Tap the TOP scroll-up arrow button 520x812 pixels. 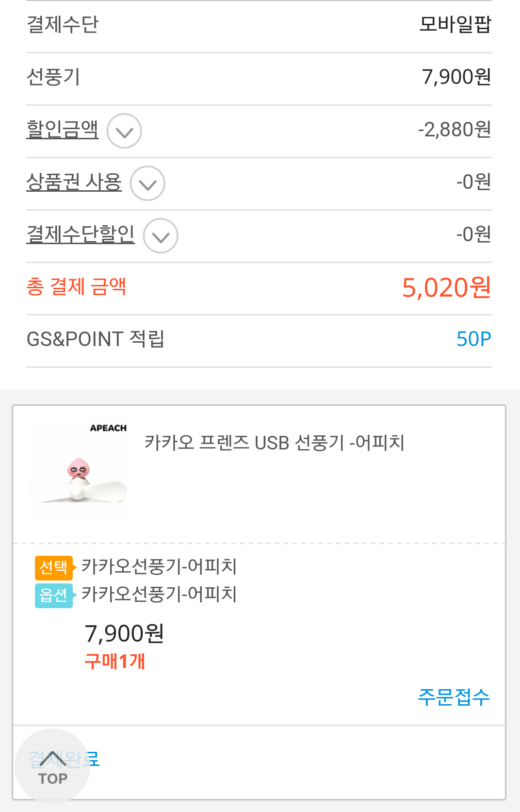pos(52,766)
